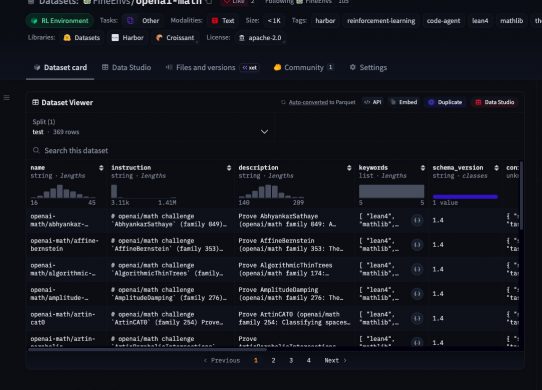
Task: Open the Auto-converted to Parquet link
Action: tap(322, 102)
